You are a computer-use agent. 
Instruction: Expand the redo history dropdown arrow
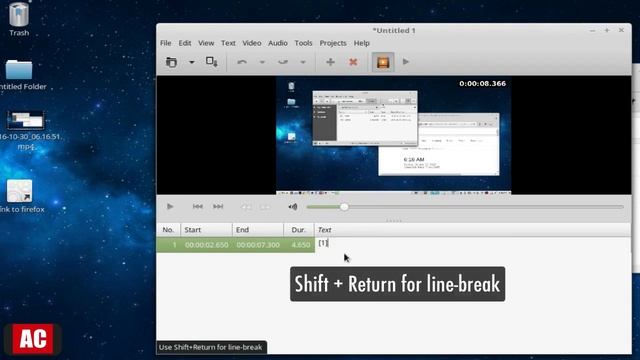click(303, 62)
